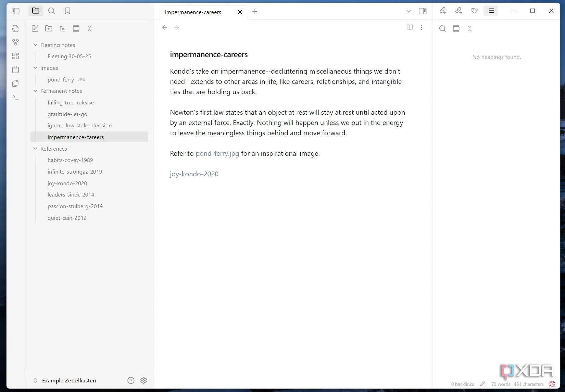Open the quick switcher icon

tap(15, 29)
